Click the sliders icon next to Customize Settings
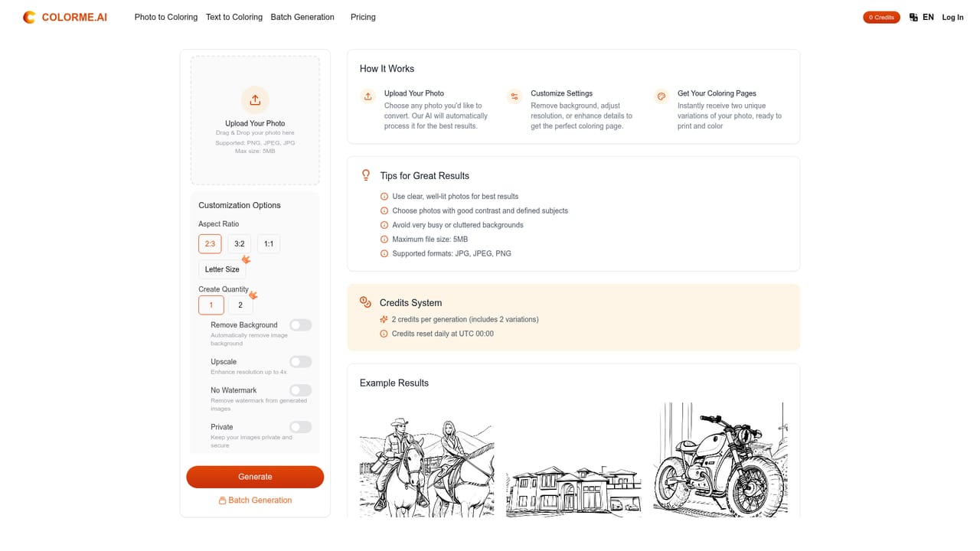Image resolution: width=980 pixels, height=551 pixels. 514,96
